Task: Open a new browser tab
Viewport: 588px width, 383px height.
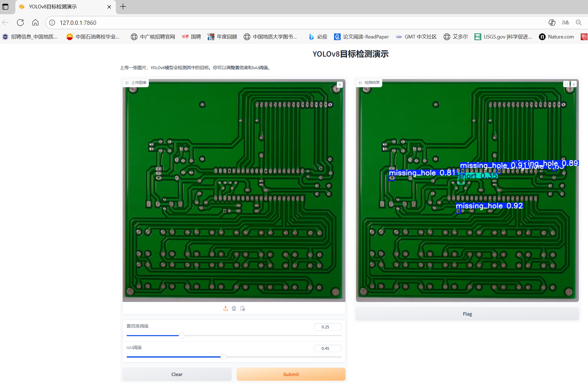Action: (123, 7)
